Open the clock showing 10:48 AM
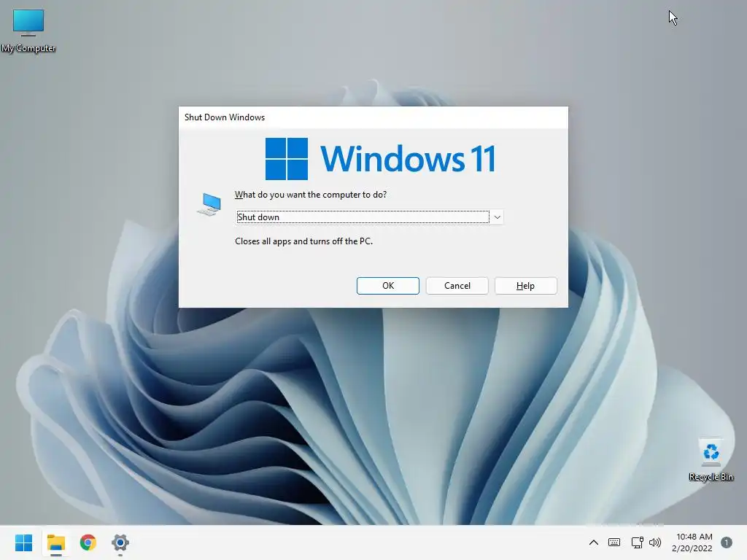The image size is (747, 560). 694,537
